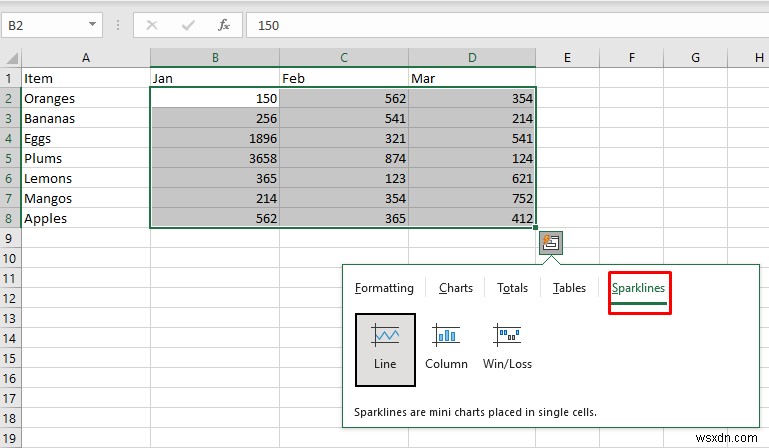Switch to the Tables tab
Screen dimensions: 769x448
(569, 288)
